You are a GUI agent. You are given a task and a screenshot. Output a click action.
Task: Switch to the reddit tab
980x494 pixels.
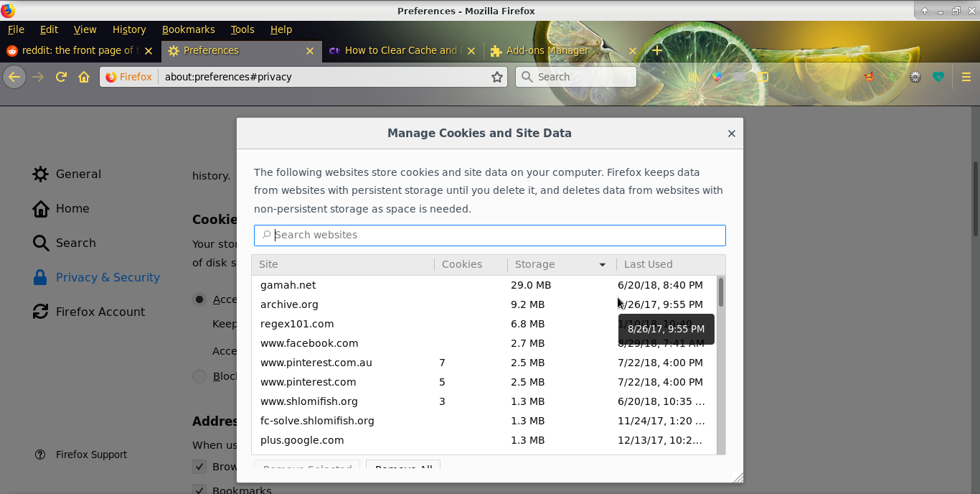pyautogui.click(x=80, y=51)
